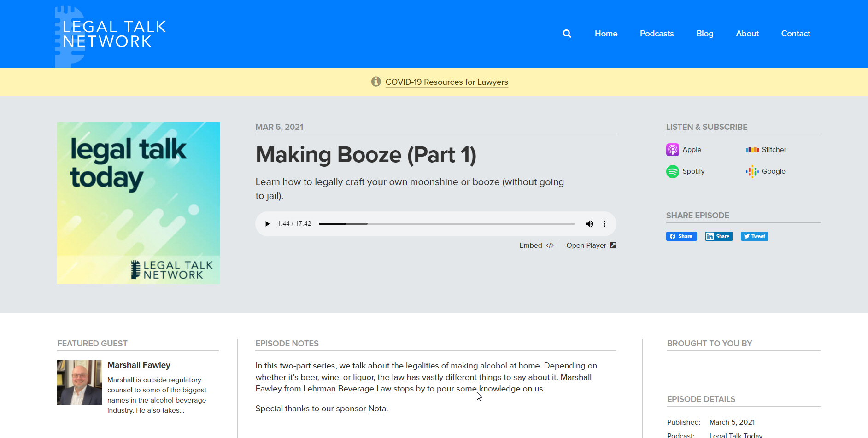The image size is (868, 438).
Task: Click the Embed text link
Action: click(531, 245)
